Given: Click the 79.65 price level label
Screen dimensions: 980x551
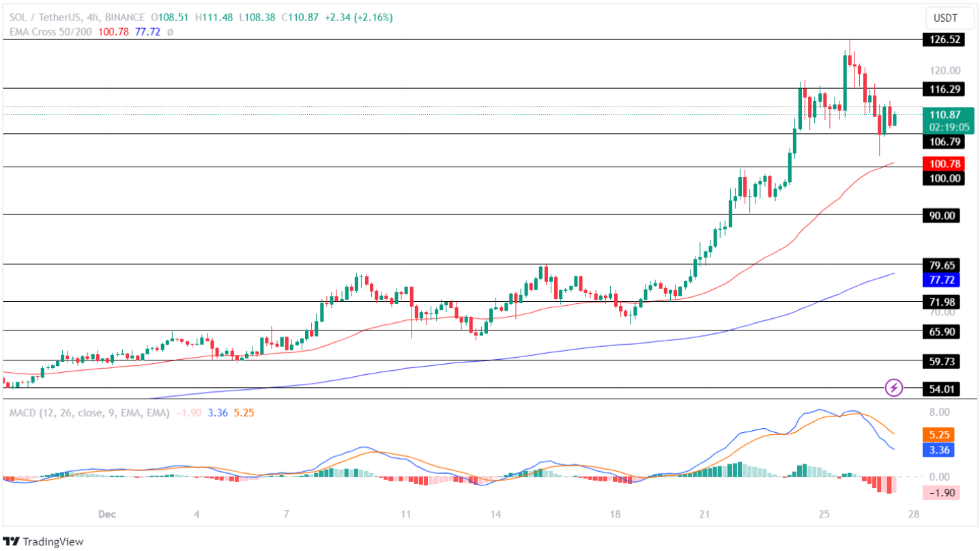Looking at the screenshot, I should (x=941, y=265).
